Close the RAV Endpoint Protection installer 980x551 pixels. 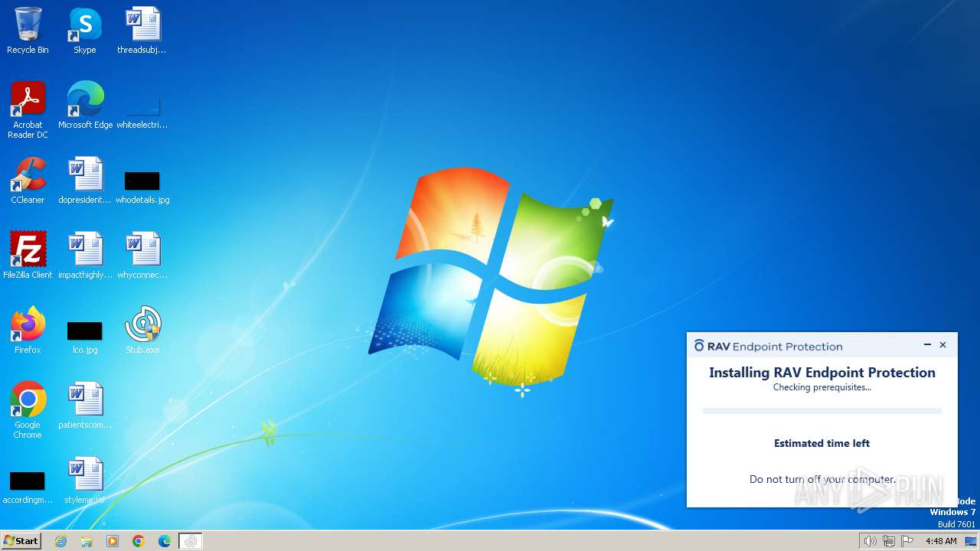[x=943, y=345]
